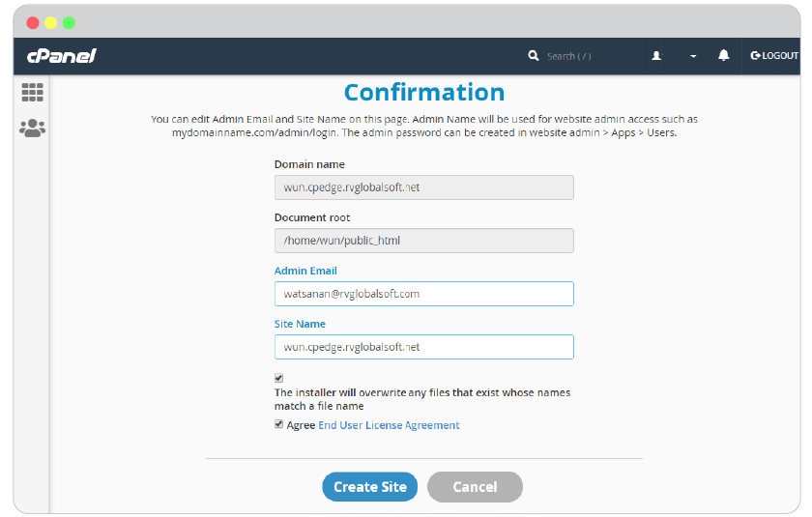The width and height of the screenshot is (812, 517).
Task: Click the search magnifier icon
Action: (534, 55)
